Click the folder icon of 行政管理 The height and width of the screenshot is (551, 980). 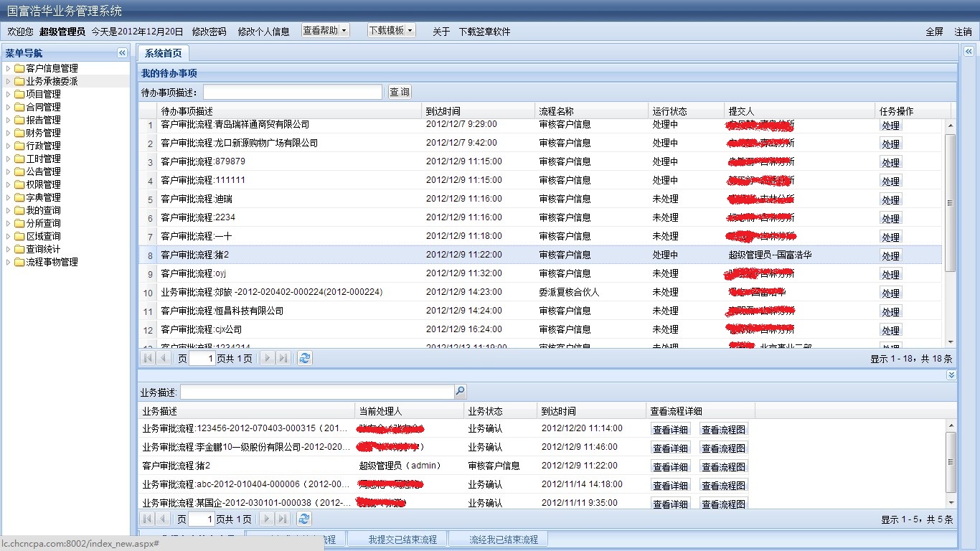[19, 146]
